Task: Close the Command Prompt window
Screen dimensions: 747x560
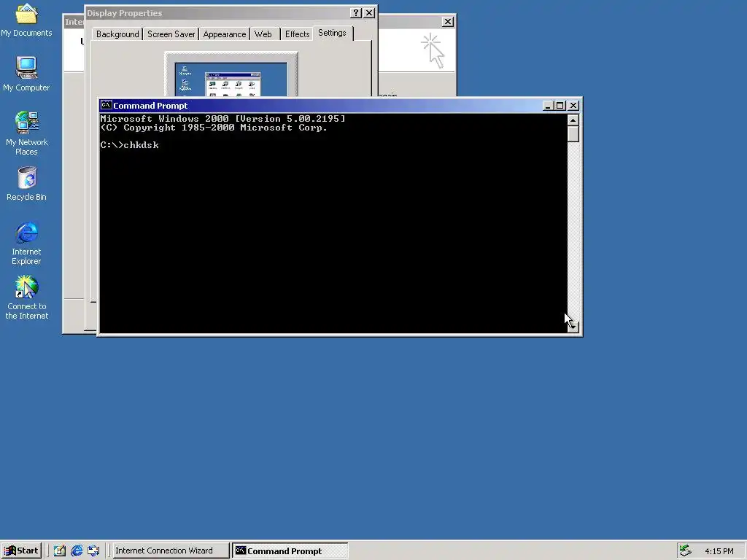Action: 573,106
